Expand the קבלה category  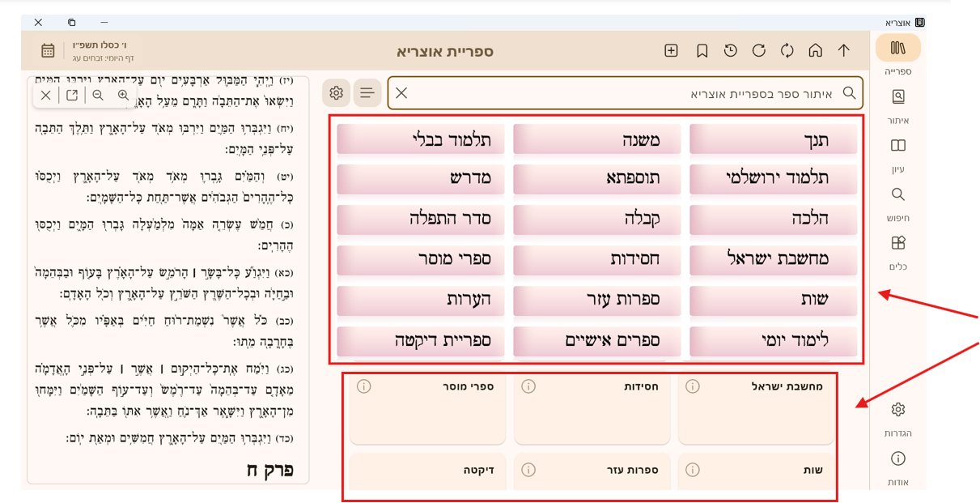point(596,220)
